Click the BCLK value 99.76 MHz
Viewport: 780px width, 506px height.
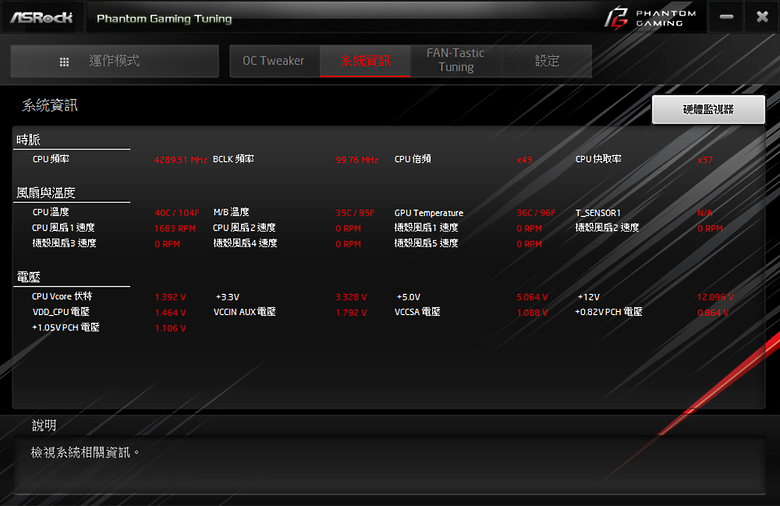tap(357, 160)
